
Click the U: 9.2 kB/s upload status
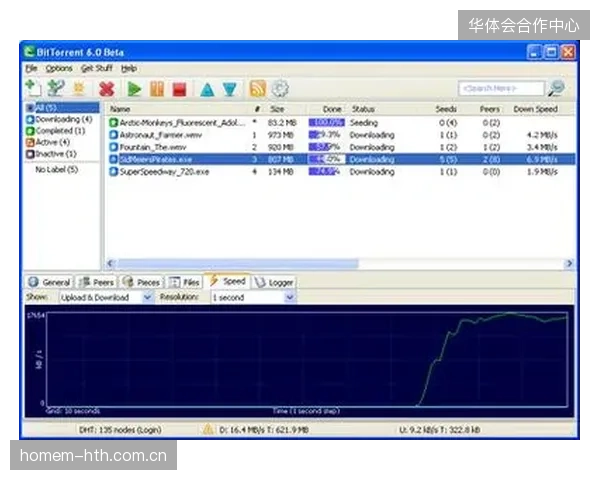click(x=439, y=430)
